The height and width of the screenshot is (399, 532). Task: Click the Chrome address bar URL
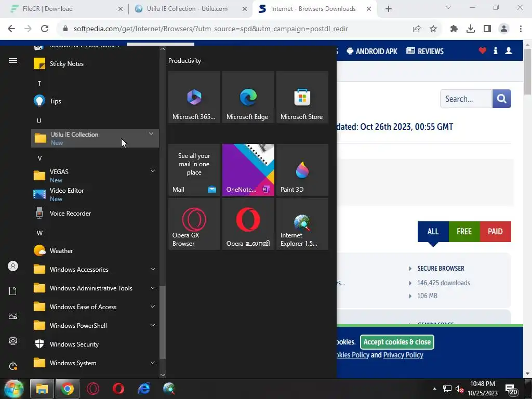click(x=211, y=29)
